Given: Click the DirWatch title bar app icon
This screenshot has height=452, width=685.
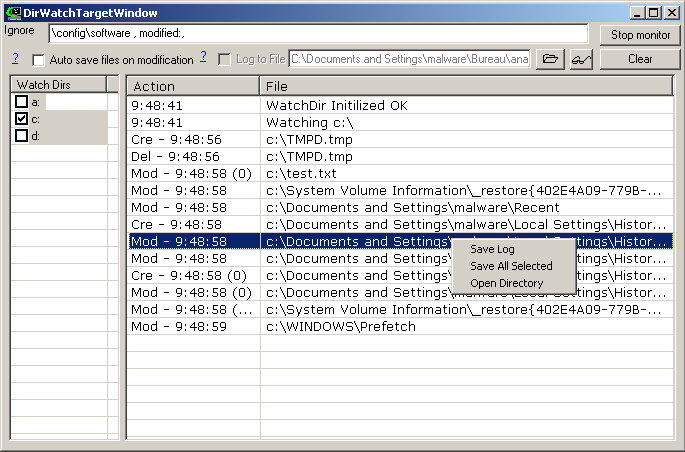Looking at the screenshot, I should pos(13,12).
